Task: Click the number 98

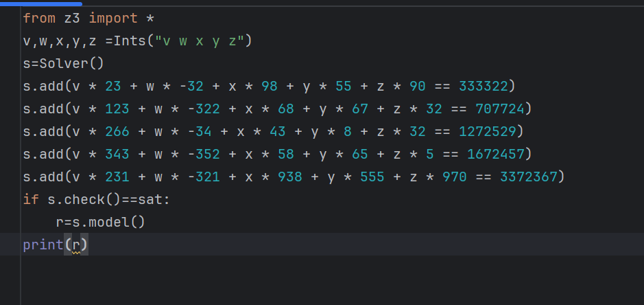Action: click(x=270, y=87)
